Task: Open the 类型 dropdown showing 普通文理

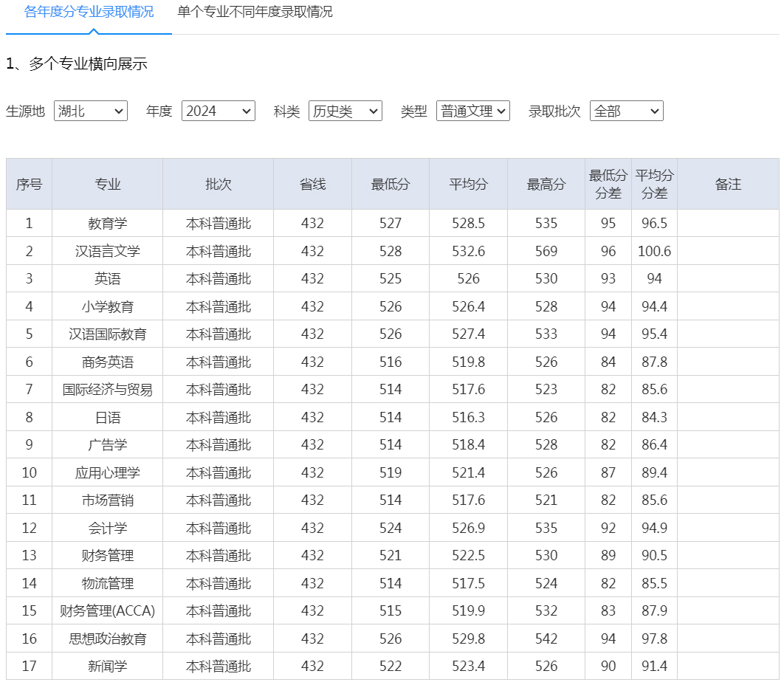Action: click(x=473, y=111)
